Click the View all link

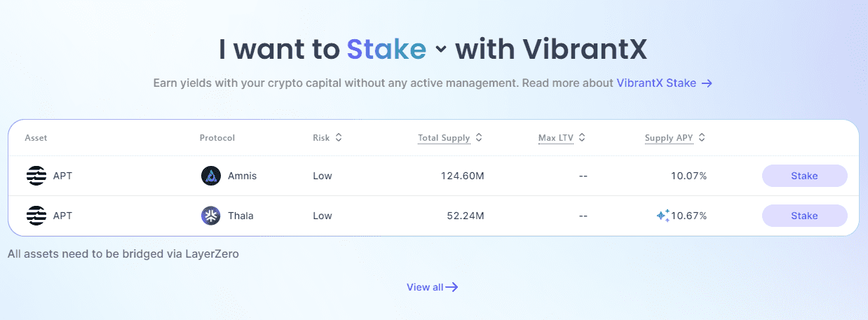[425, 287]
